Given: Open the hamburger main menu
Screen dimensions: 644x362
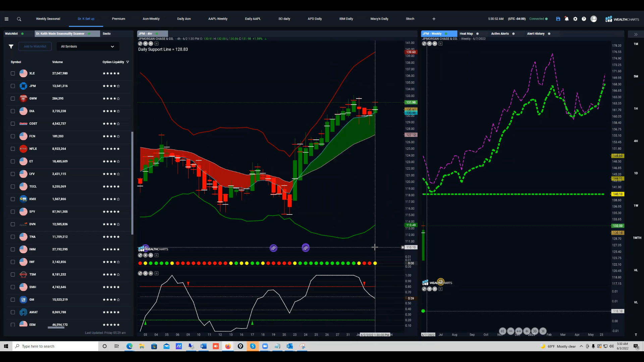Looking at the screenshot, I should pos(6,19).
